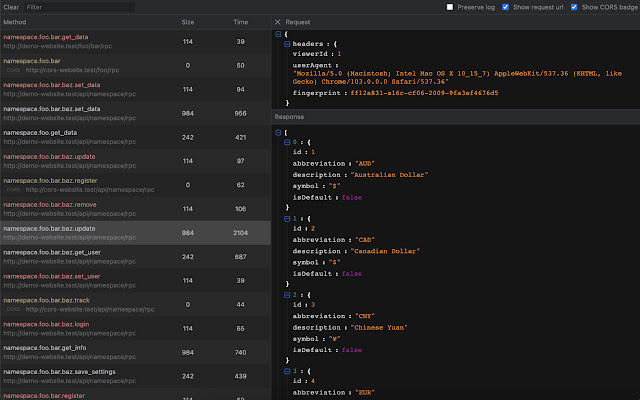Collapse the headers node in Request
Screen dimensions: 640x400
(x=287, y=44)
